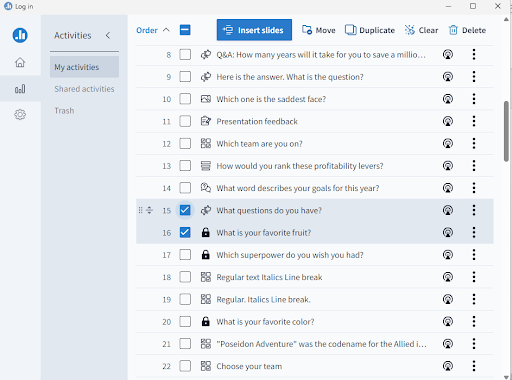Activate favorite fruit broadcast icon
The image size is (512, 380).
point(448,232)
